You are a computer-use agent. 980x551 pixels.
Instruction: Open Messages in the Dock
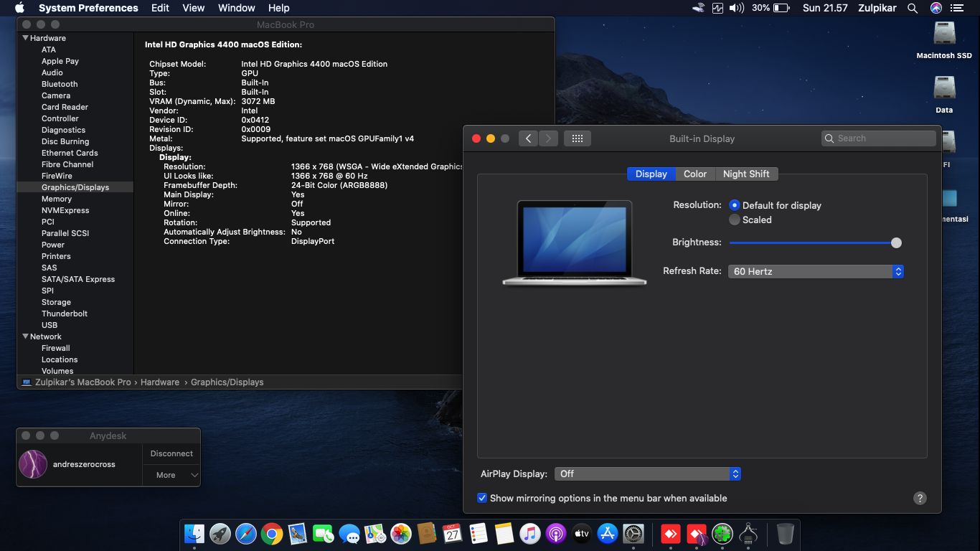(349, 534)
